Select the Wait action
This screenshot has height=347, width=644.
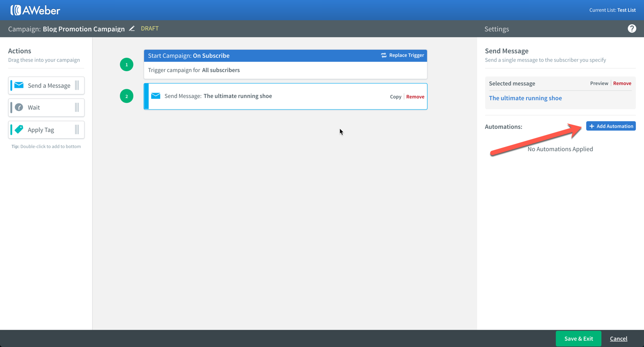pos(47,107)
